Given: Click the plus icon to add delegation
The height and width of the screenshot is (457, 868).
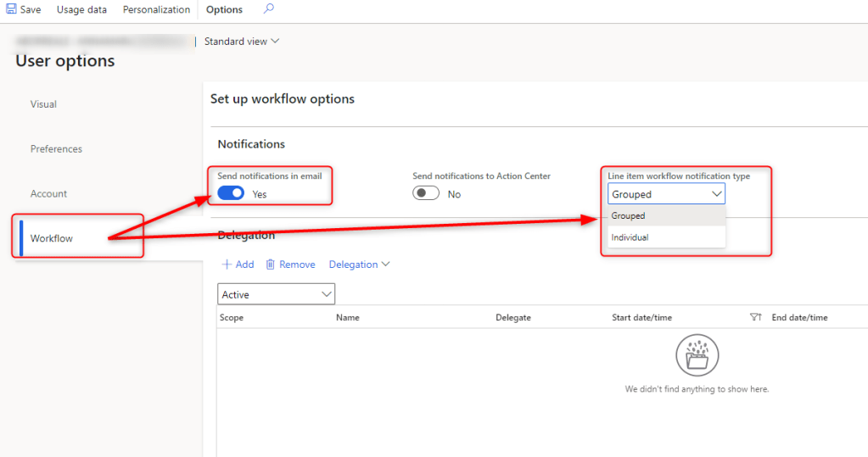Looking at the screenshot, I should [x=227, y=265].
